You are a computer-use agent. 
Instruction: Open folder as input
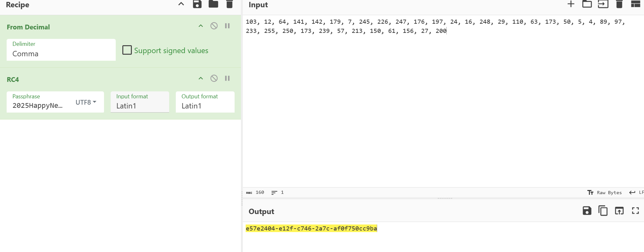(587, 4)
